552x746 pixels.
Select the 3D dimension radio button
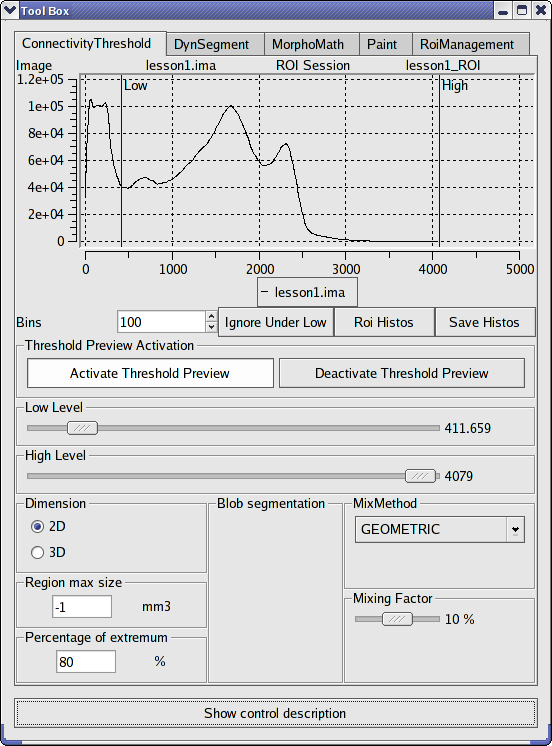(x=37, y=552)
